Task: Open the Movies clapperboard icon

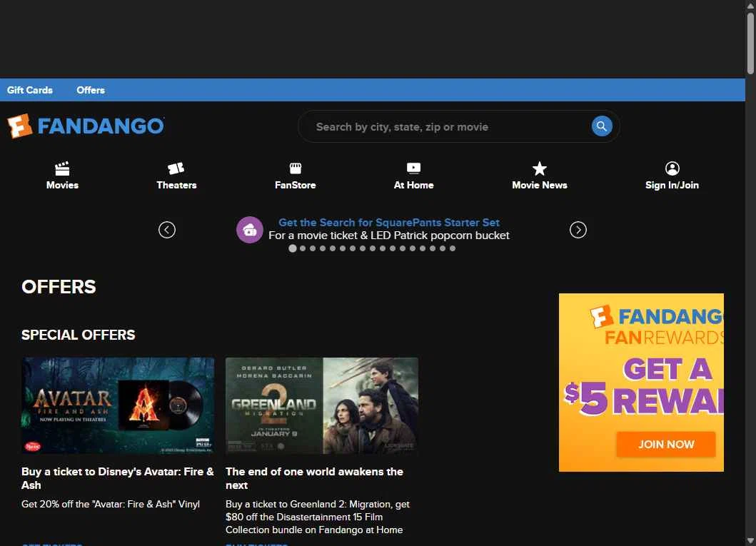Action: click(x=62, y=168)
